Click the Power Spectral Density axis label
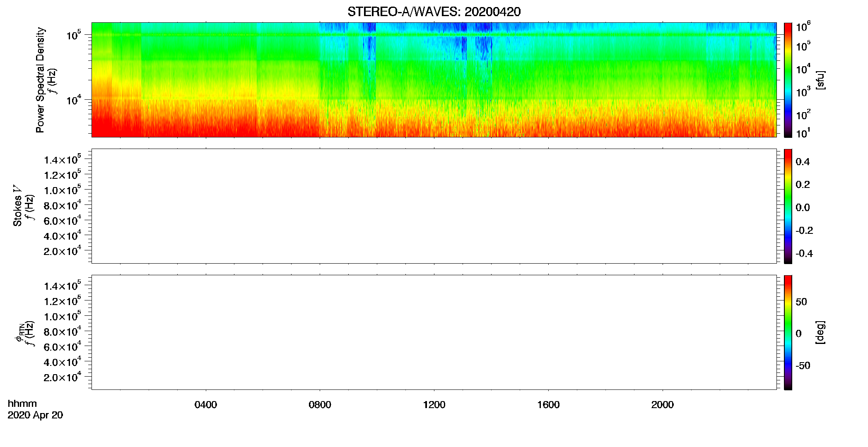 pyautogui.click(x=40, y=80)
